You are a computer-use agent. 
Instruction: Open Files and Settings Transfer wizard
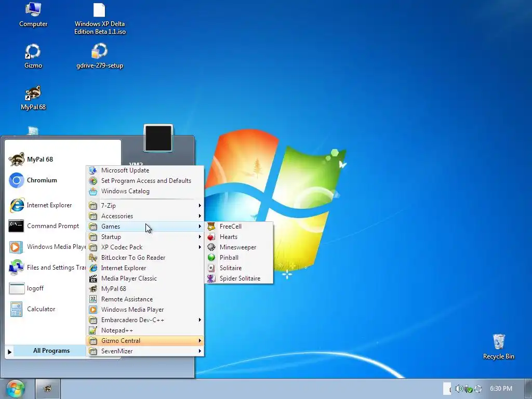pos(46,268)
